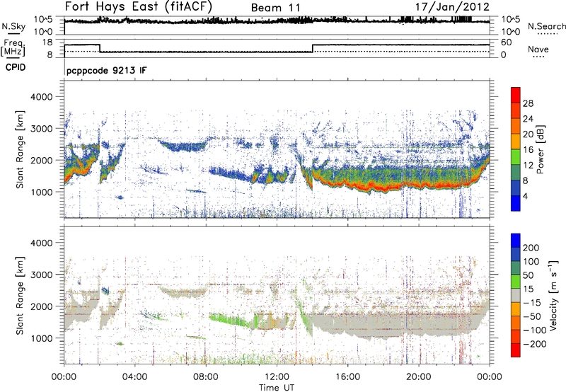Click the '2000' tick in velocity panel
The width and height of the screenshot is (566, 392).
(41, 306)
